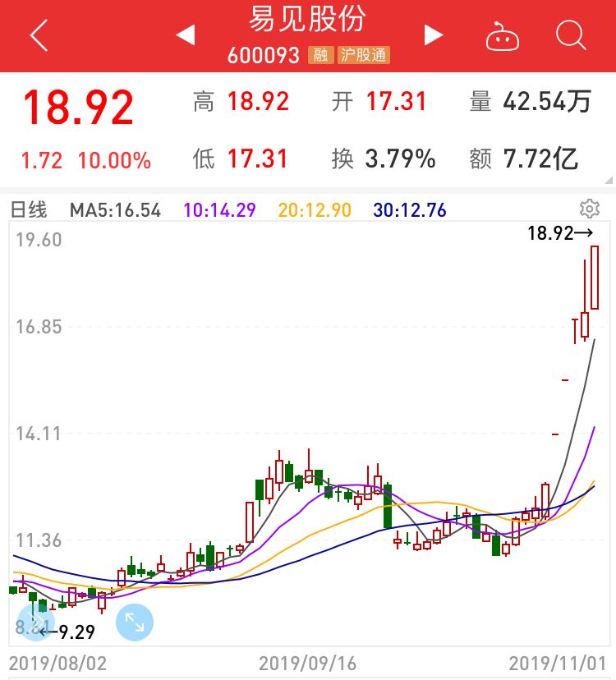Screen dimensions: 616x680
Task: Tap purple MA10 14.29 label
Action: tap(219, 210)
